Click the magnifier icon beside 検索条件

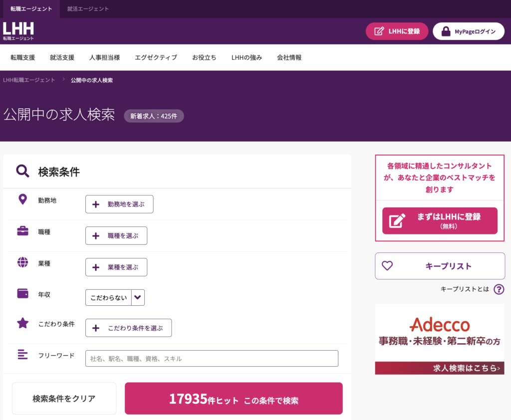pos(23,171)
